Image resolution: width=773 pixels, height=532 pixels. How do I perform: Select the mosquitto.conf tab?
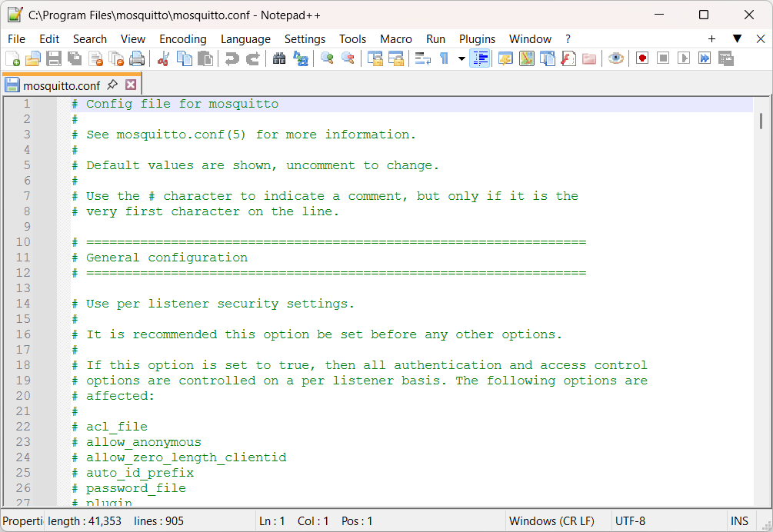[x=62, y=85]
